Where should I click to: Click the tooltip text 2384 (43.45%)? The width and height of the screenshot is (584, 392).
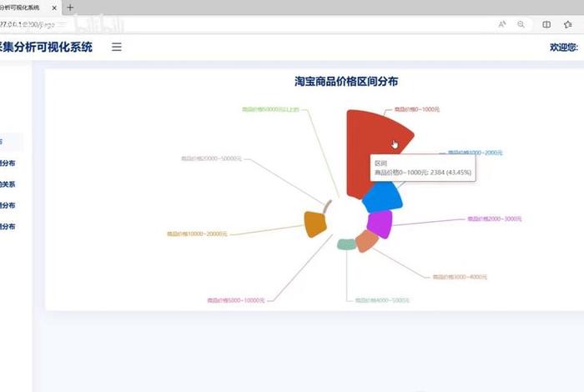(x=451, y=173)
